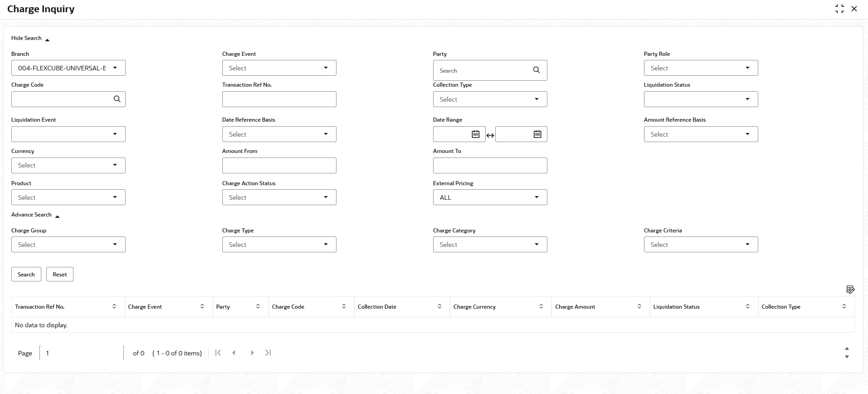Open the Date Reference Basis dropdown
Viewport: 868px width, 394px height.
coord(279,134)
